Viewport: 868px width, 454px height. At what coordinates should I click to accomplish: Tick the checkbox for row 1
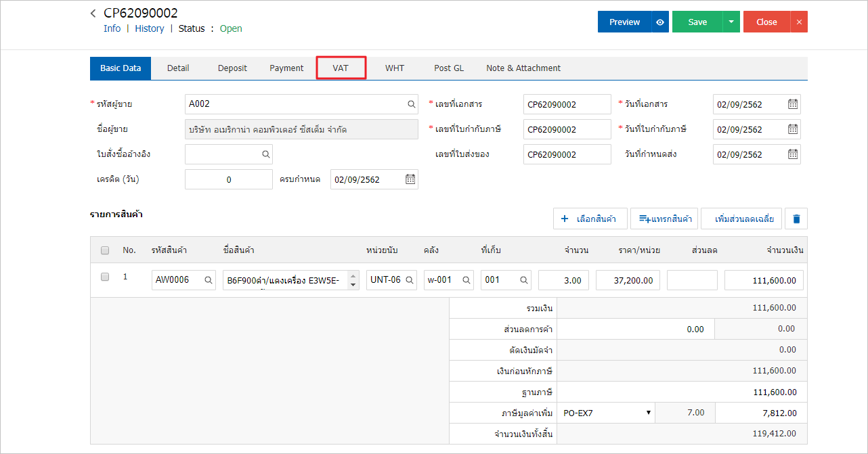click(105, 277)
